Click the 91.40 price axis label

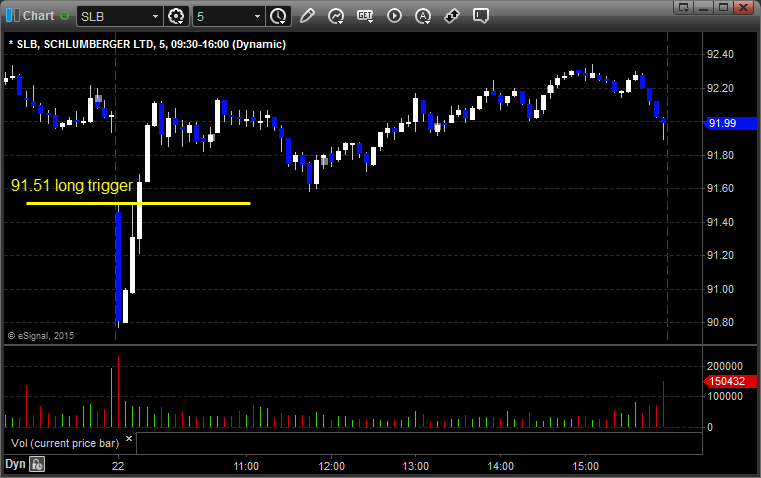(720, 222)
